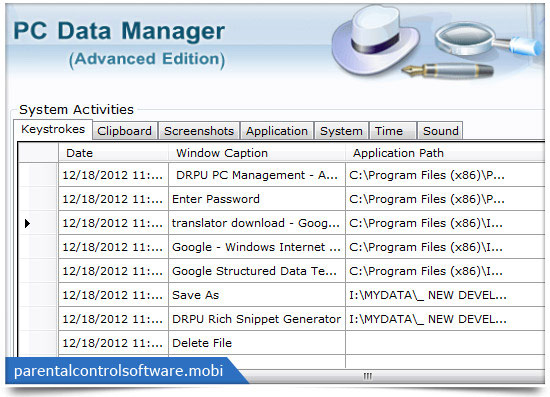Image resolution: width=550 pixels, height=397 pixels.
Task: Click the Window Caption column header
Action: 257,153
